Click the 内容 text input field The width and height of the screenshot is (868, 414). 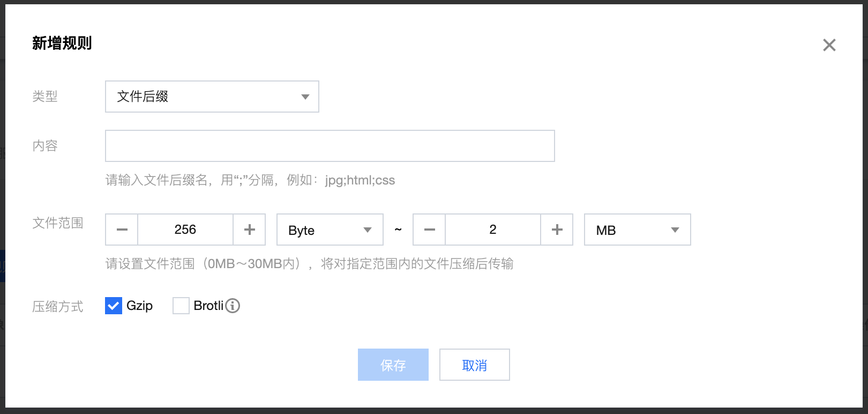coord(330,146)
